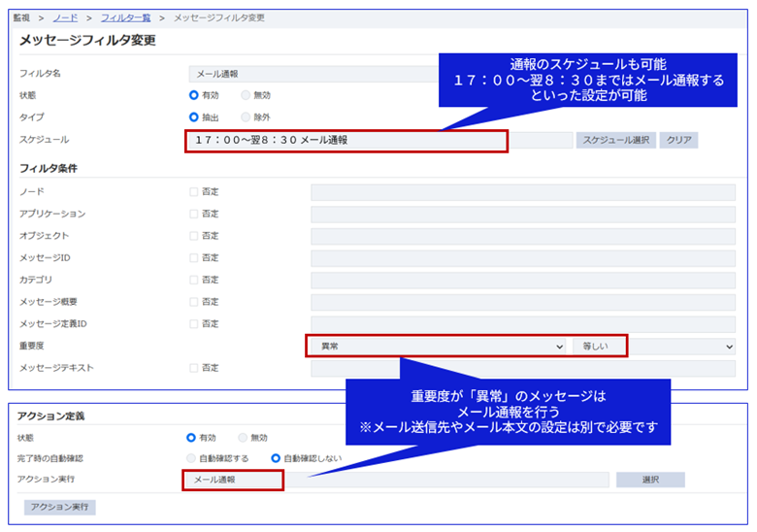Click the スケジュール選択 button
757x532 pixels.
(615, 140)
